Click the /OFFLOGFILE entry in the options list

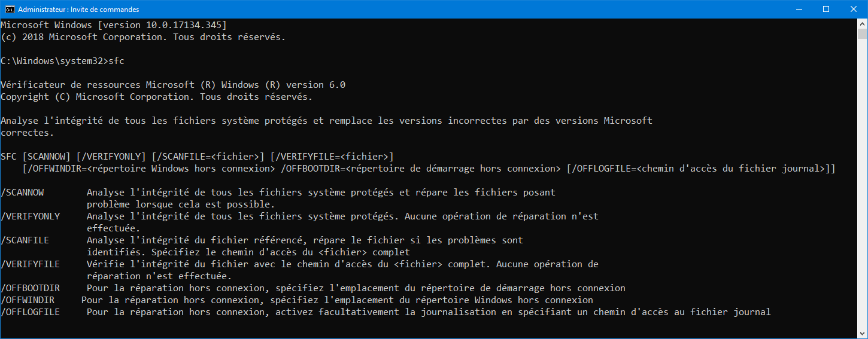click(31, 312)
